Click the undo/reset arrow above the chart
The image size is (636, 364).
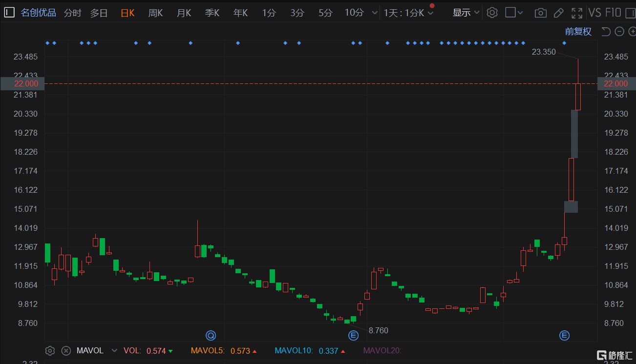pos(605,31)
